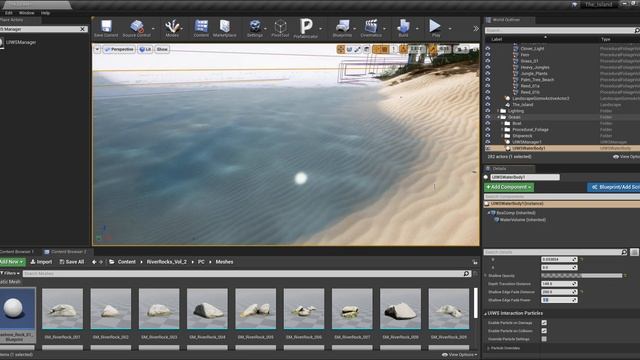The width and height of the screenshot is (640, 360).
Task: Collapse the Ocean folder in outliner
Action: 498,117
